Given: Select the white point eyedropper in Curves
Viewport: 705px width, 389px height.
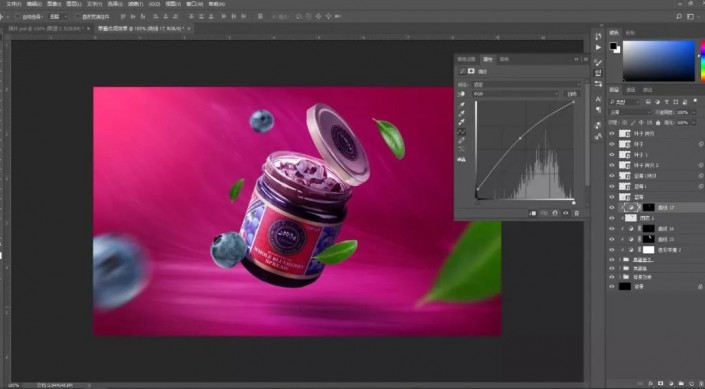Looking at the screenshot, I should click(x=462, y=122).
